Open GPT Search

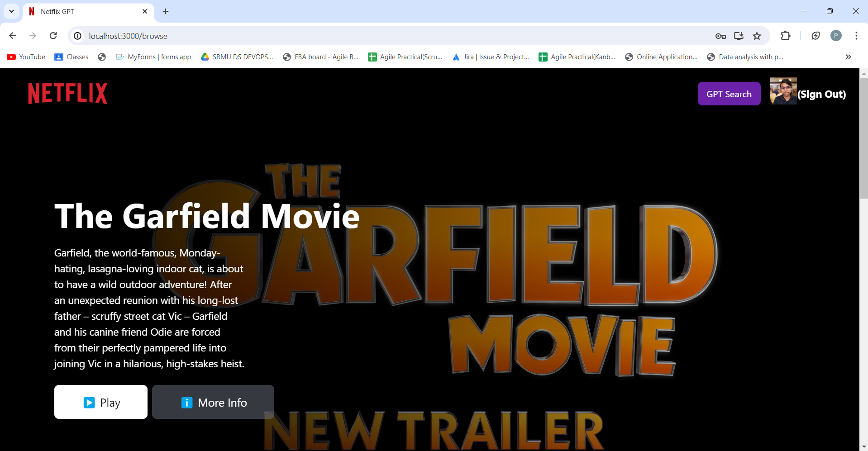pos(729,94)
